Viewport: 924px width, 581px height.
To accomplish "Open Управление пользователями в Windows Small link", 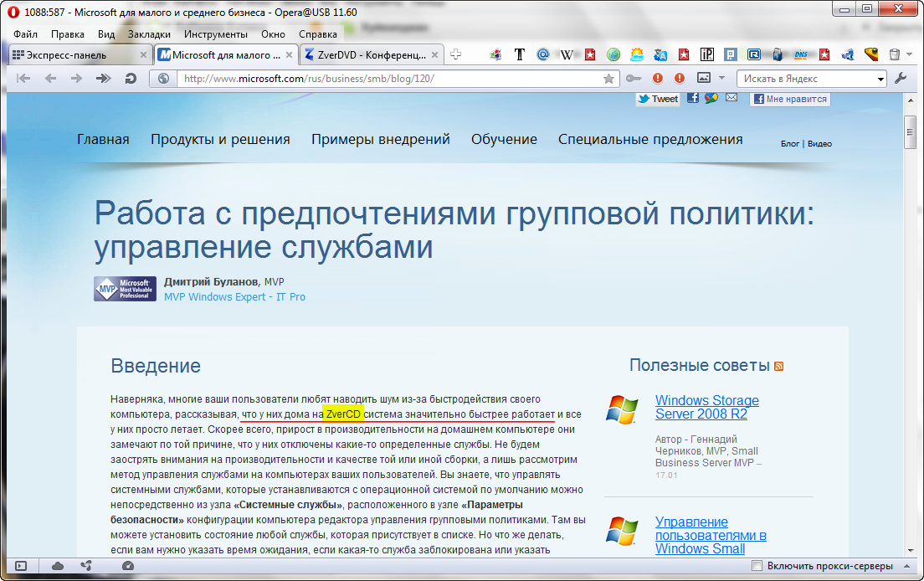I will tap(711, 536).
